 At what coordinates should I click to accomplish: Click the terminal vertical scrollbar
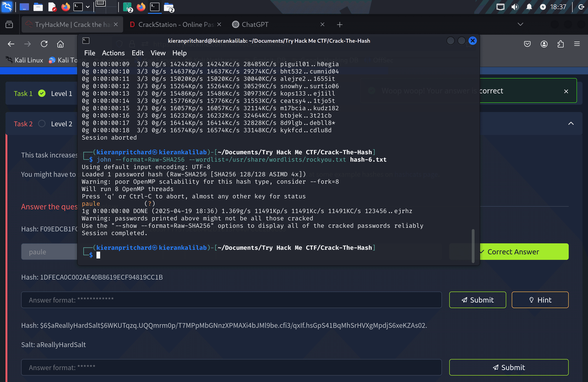click(x=473, y=246)
